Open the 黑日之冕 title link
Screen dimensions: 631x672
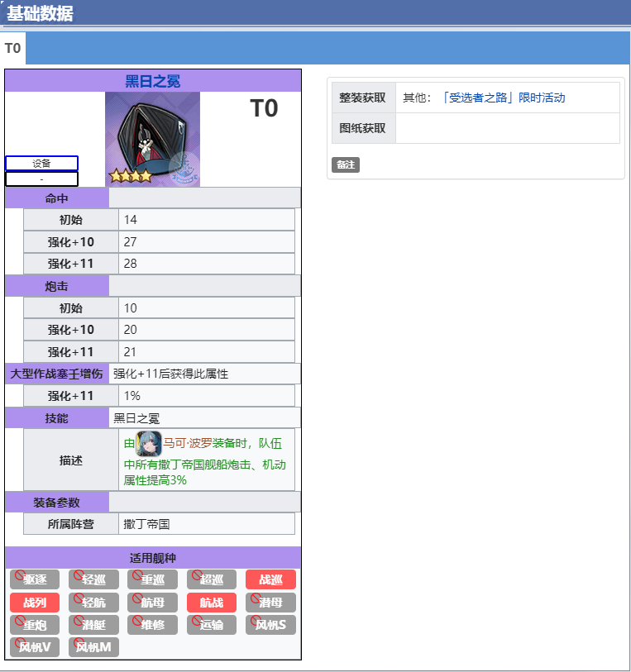point(152,81)
